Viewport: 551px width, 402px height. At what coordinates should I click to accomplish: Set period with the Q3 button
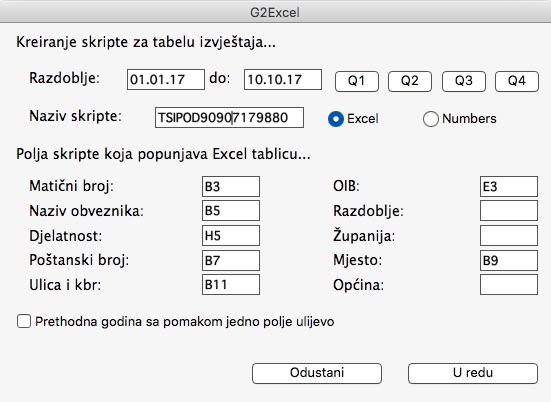(464, 81)
